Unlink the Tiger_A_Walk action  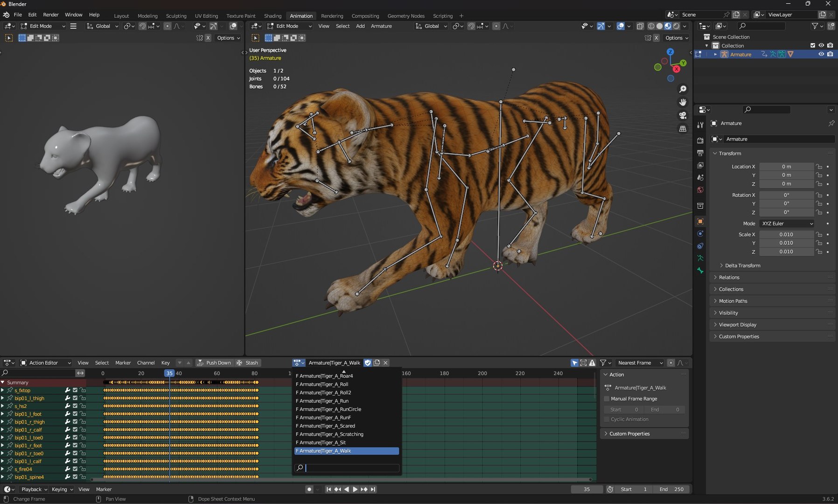[x=385, y=363]
